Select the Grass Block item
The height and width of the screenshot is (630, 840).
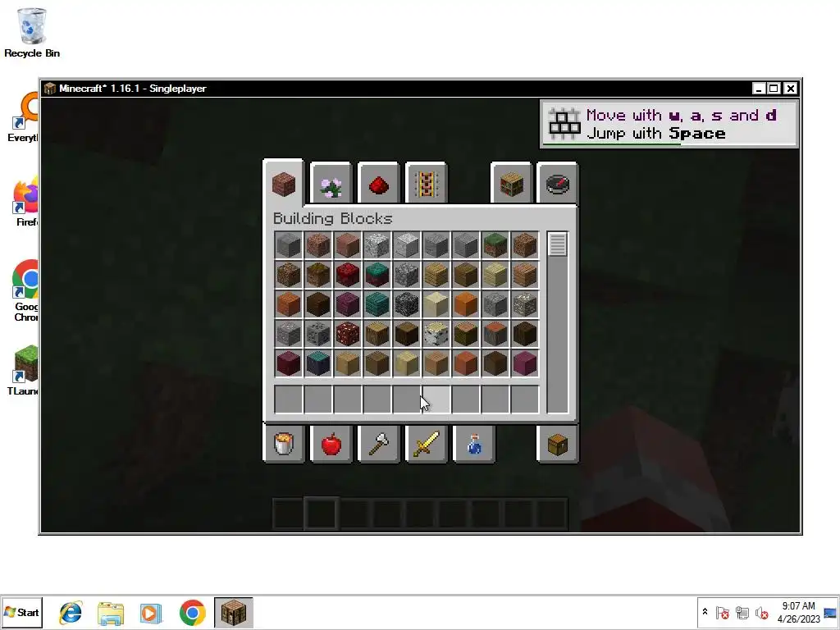495,245
